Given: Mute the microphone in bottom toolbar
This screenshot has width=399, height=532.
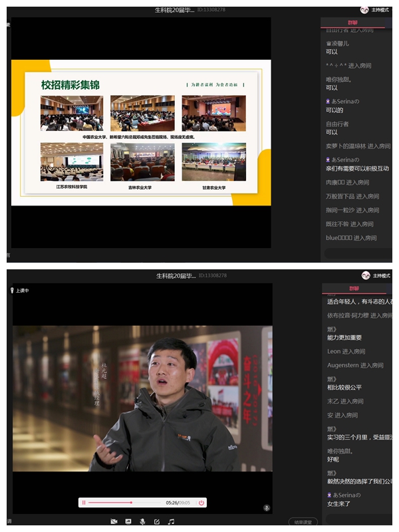Looking at the screenshot, I should click(142, 521).
